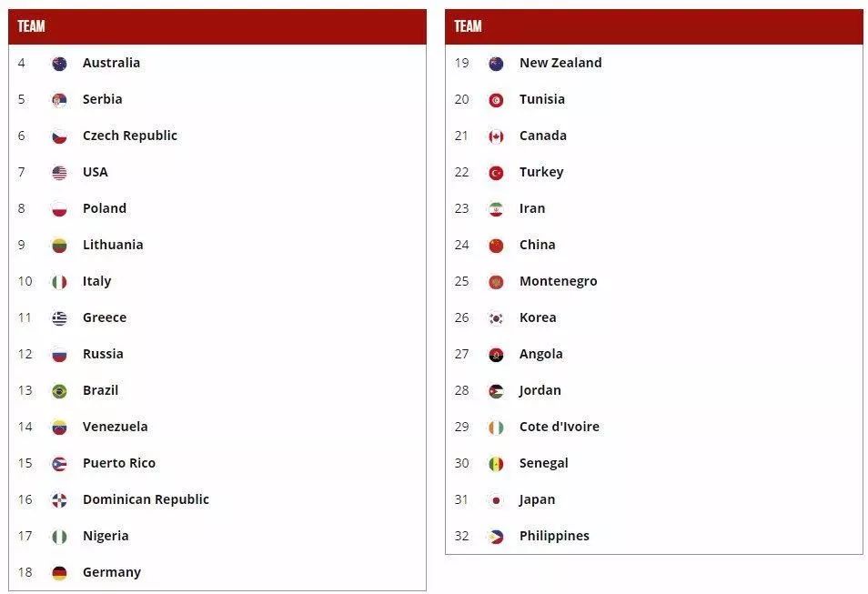Click the USA flag icon
The height and width of the screenshot is (594, 868).
click(x=59, y=173)
